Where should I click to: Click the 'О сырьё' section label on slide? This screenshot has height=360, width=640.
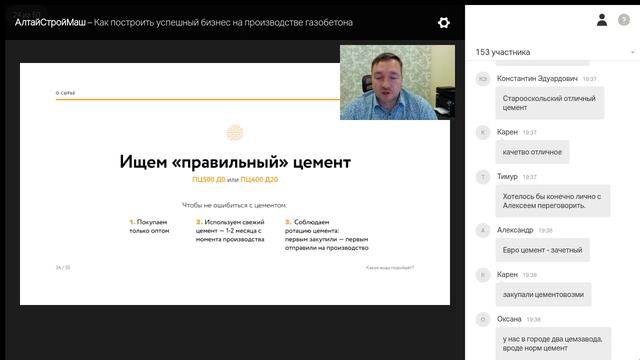pos(65,93)
